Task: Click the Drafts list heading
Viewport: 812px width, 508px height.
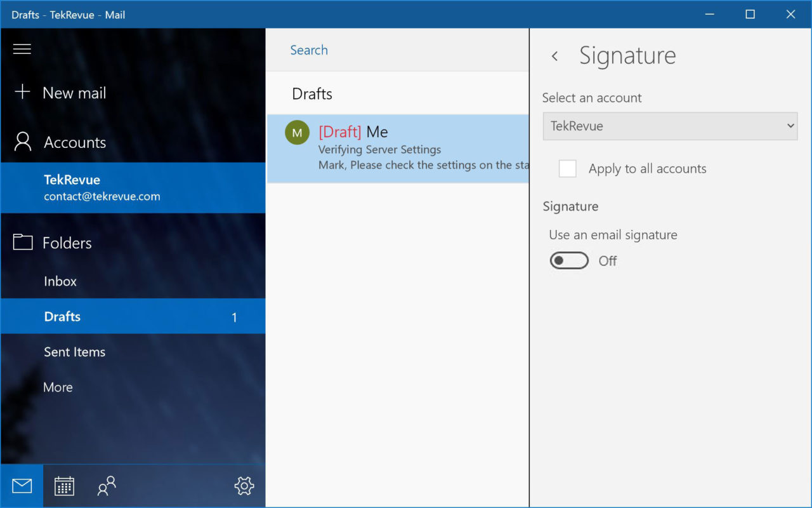Action: pyautogui.click(x=312, y=94)
